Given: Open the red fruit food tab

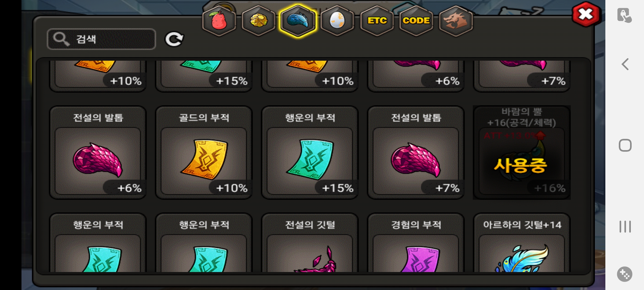Looking at the screenshot, I should click(219, 21).
